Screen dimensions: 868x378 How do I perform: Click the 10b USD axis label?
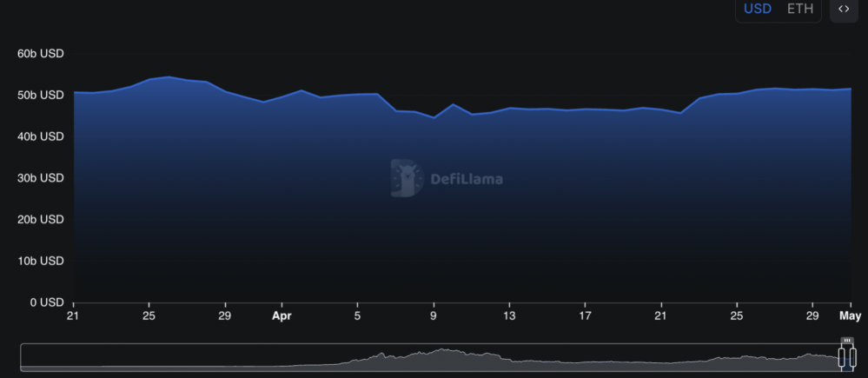(x=41, y=261)
